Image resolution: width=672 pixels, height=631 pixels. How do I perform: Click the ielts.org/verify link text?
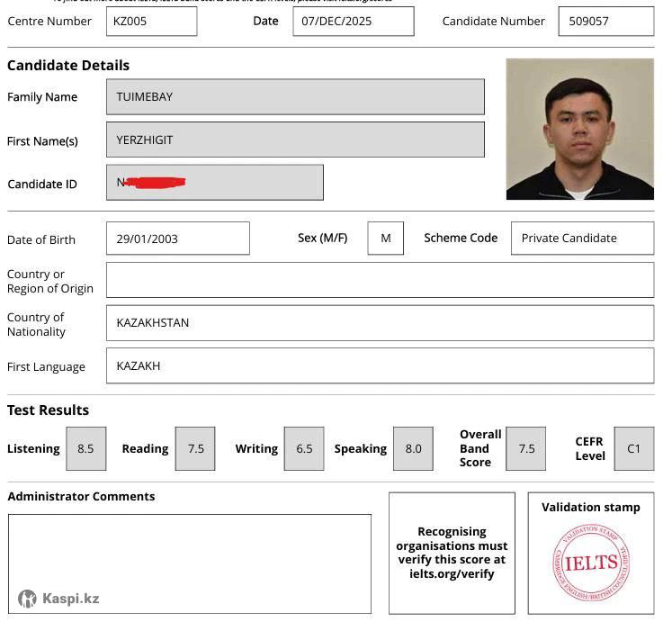tap(452, 573)
